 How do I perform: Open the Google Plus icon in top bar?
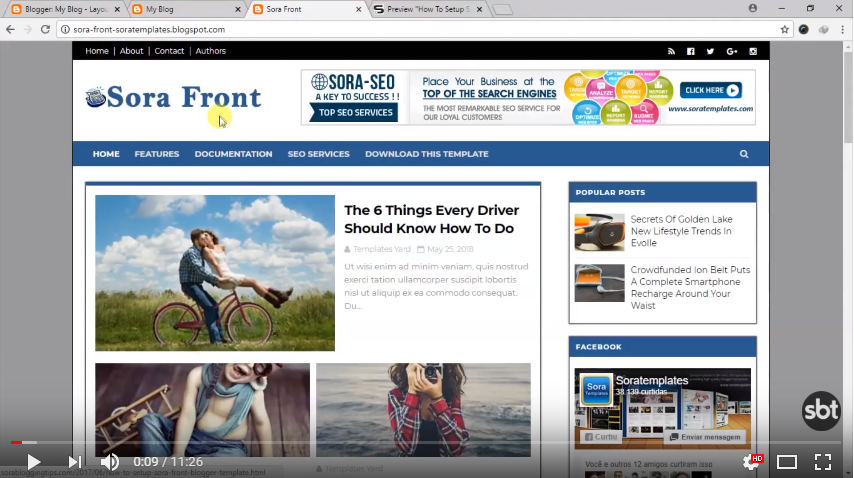pos(731,51)
